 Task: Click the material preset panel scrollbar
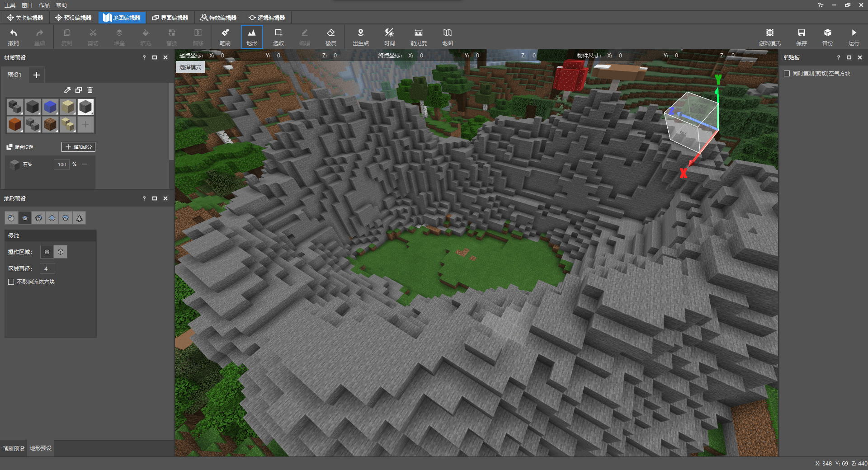171,121
